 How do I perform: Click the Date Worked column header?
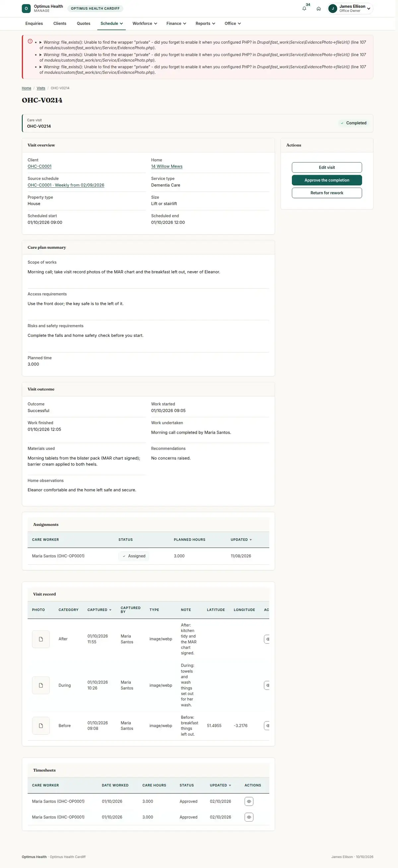click(115, 785)
